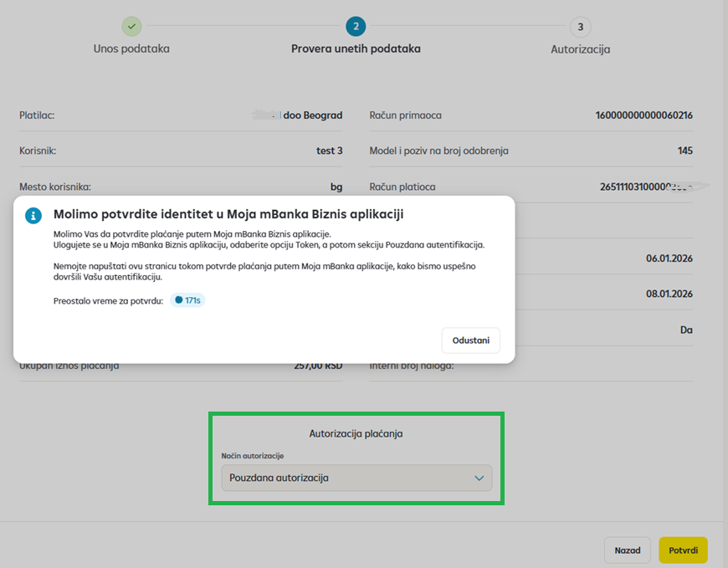The height and width of the screenshot is (568, 728).
Task: Click the Račun platioca label
Action: (x=402, y=187)
